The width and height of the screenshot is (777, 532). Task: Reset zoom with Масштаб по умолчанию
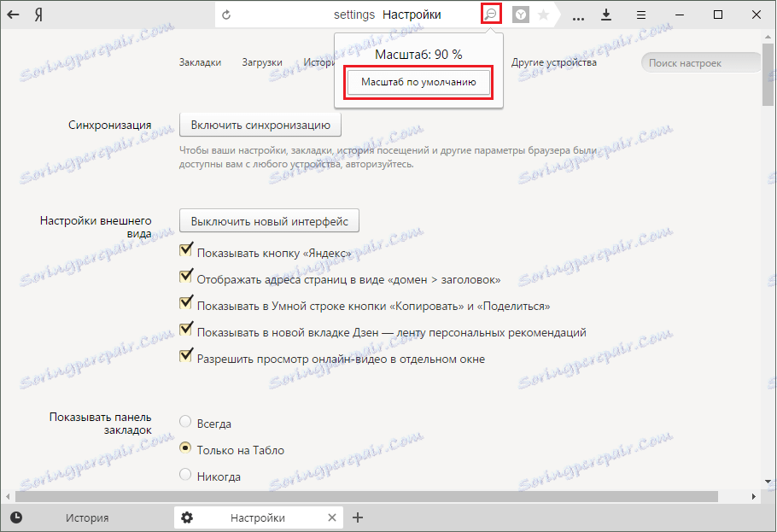click(x=418, y=82)
